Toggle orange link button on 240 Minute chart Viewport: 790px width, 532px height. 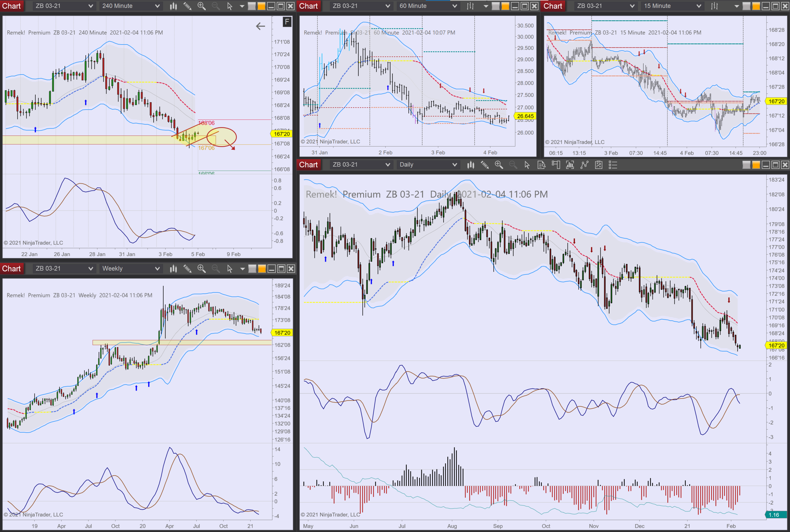(261, 6)
